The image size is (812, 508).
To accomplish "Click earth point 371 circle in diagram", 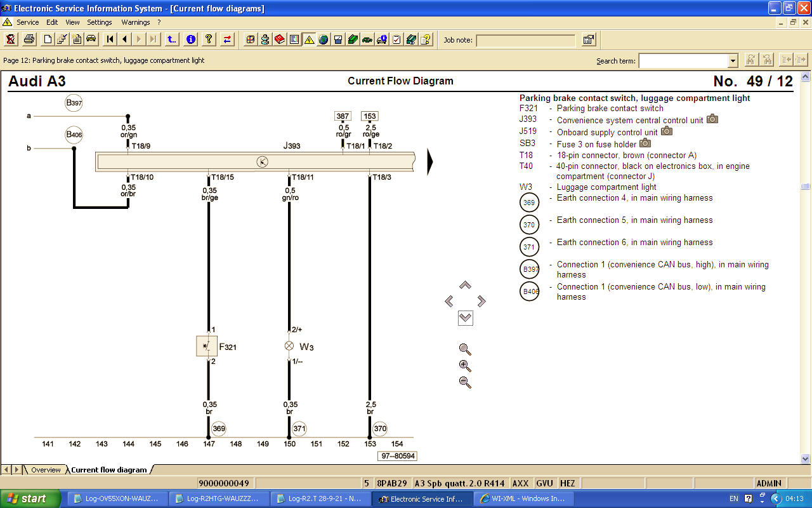I will pos(299,429).
